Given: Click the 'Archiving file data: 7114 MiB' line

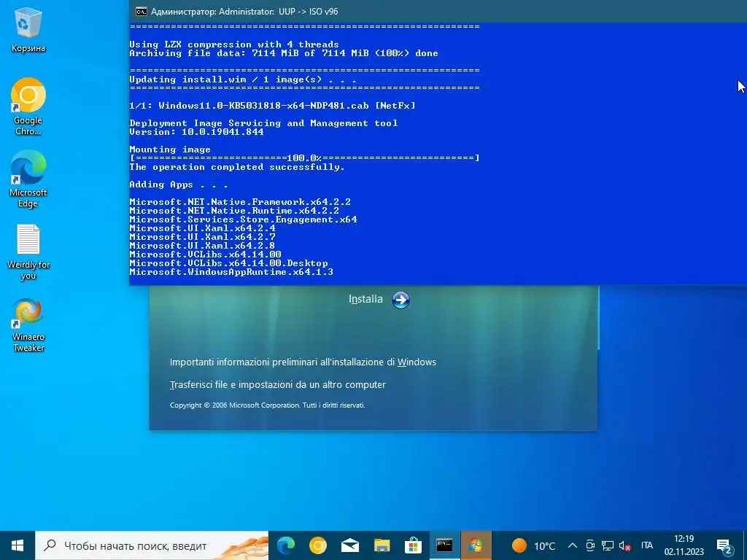Looking at the screenshot, I should coord(284,53).
